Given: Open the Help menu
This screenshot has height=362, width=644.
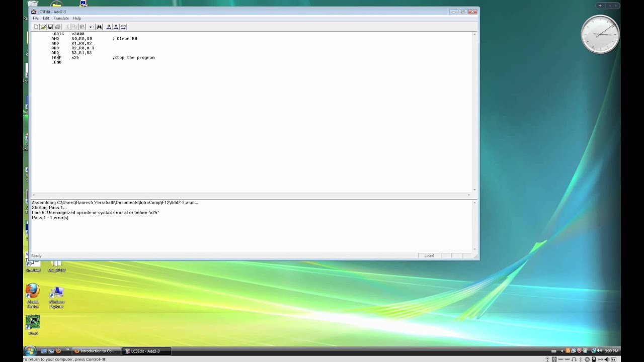Looking at the screenshot, I should [x=77, y=18].
